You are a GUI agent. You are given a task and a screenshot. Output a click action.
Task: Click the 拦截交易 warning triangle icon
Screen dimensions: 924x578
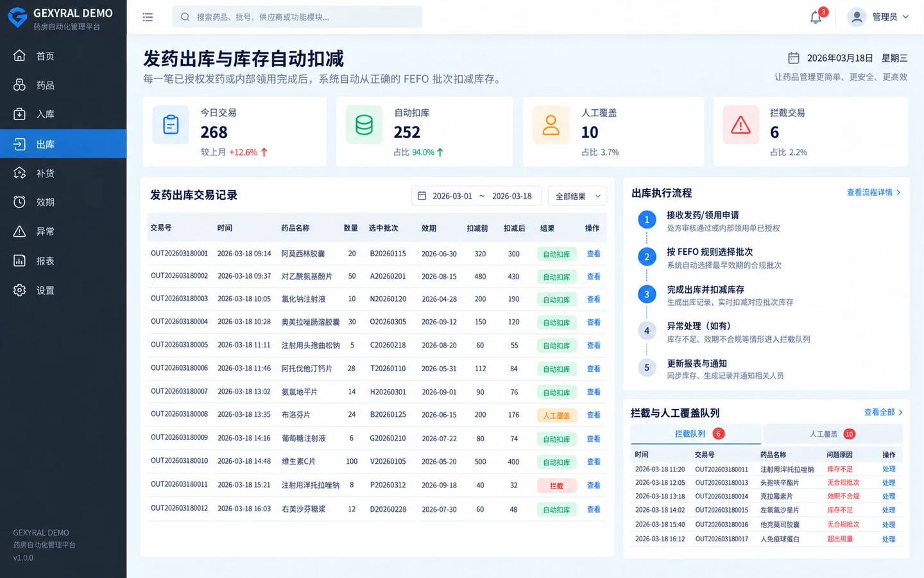tap(740, 125)
